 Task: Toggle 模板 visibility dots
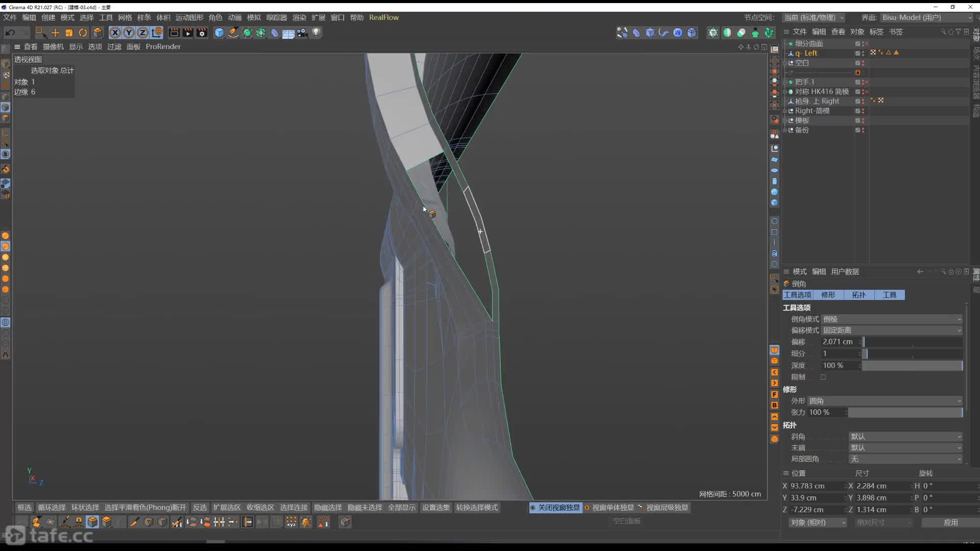(863, 121)
